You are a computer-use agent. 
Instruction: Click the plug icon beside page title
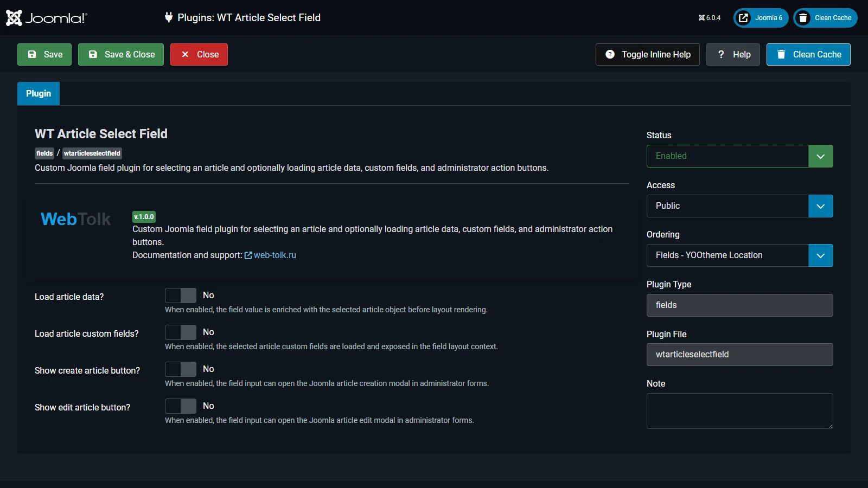169,17
